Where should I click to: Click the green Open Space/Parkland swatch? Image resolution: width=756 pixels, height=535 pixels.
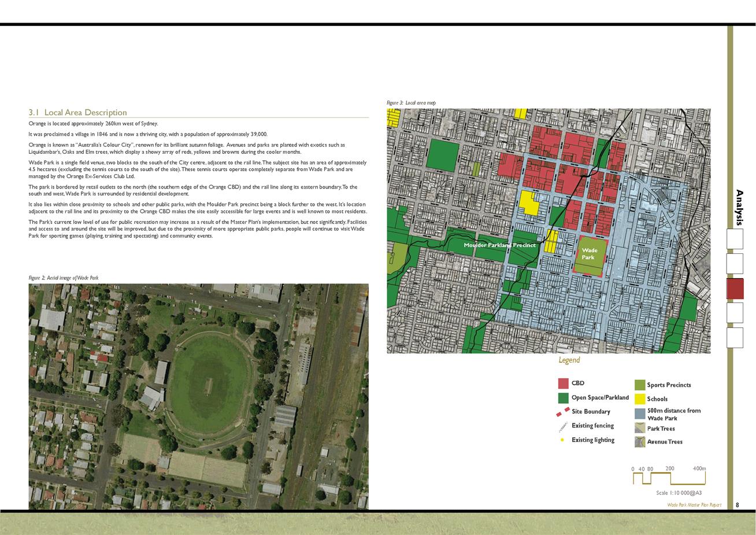[x=563, y=398]
